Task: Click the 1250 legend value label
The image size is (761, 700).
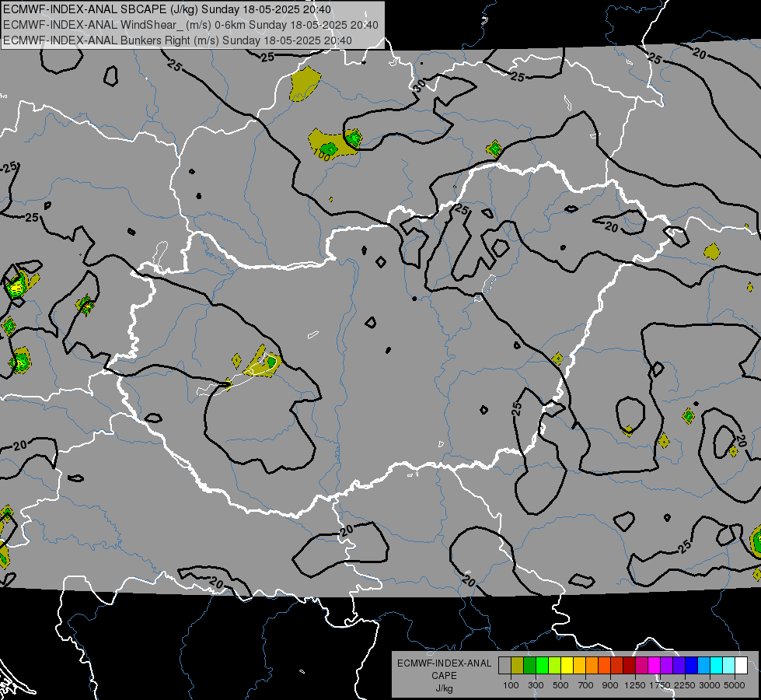Action: pyautogui.click(x=635, y=685)
